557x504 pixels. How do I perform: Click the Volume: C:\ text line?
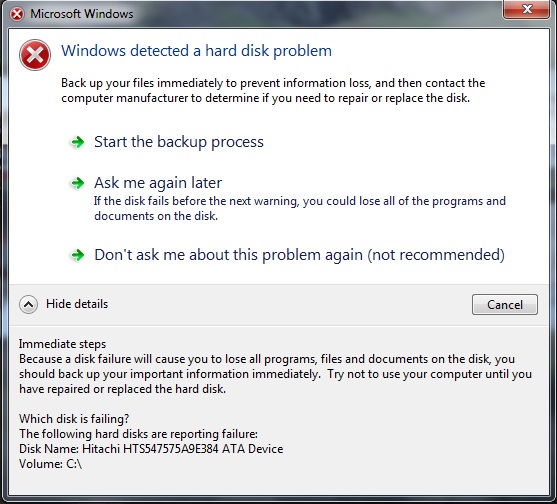(x=50, y=464)
